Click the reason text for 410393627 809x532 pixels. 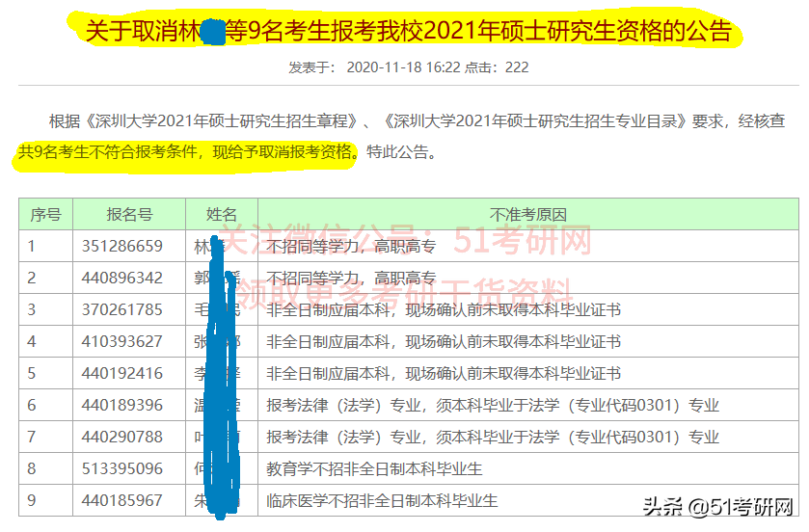(444, 342)
